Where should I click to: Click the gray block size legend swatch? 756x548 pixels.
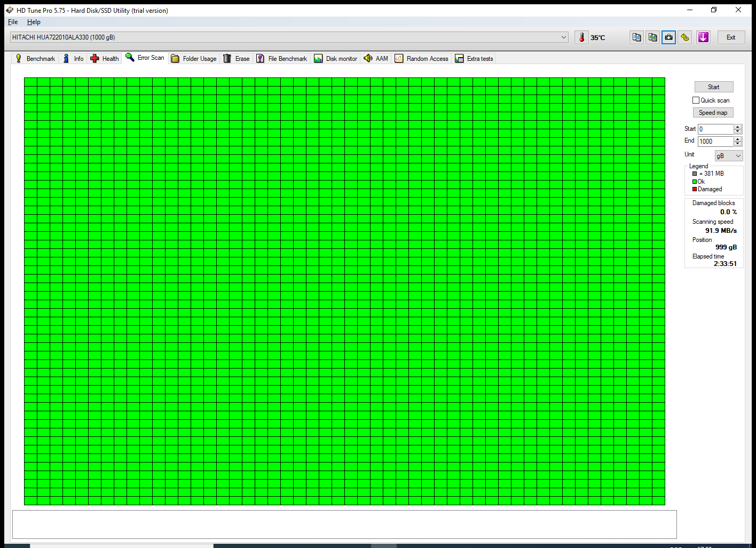(x=695, y=174)
